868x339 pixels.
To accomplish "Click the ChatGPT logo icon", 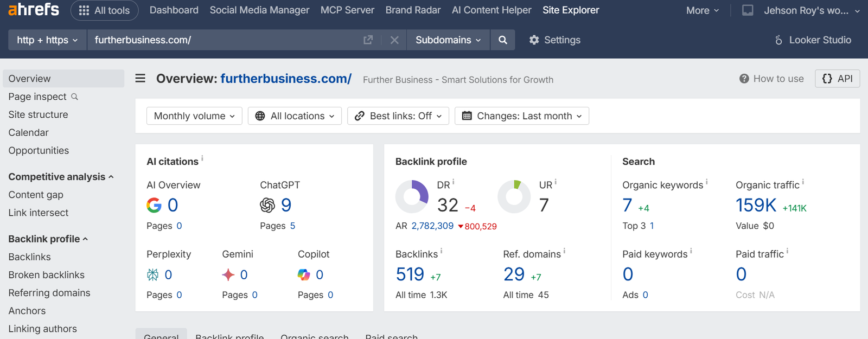I will [267, 205].
